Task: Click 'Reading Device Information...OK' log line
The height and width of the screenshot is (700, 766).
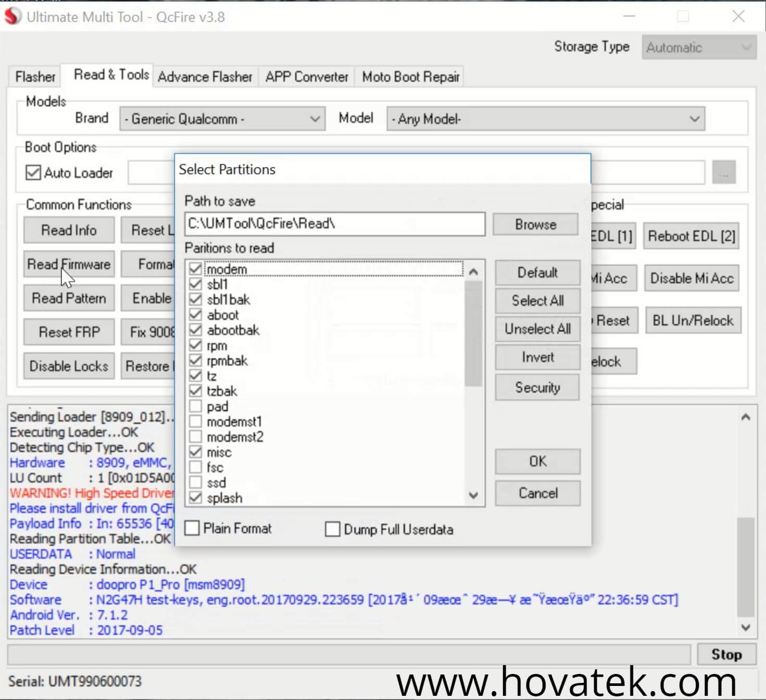Action: [x=103, y=569]
